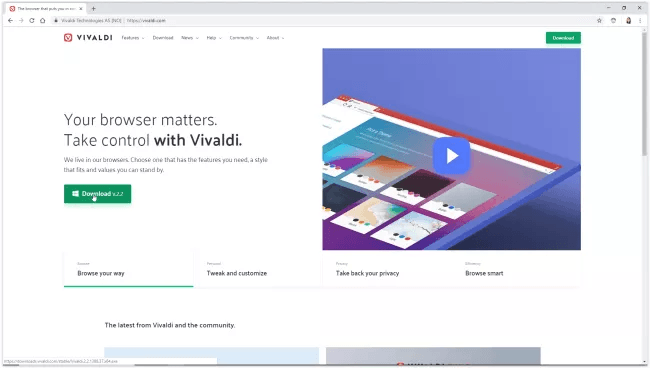
Task: Expand the Community dropdown menu
Action: pos(244,38)
